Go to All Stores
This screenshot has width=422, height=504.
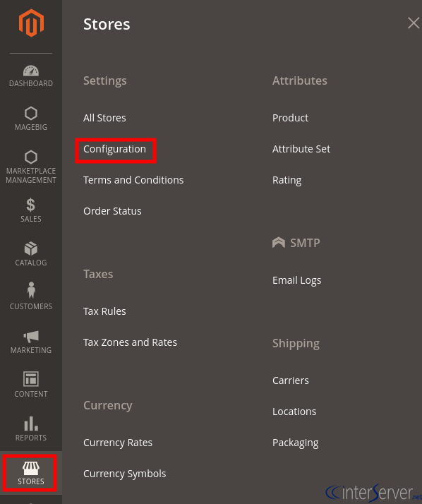(x=104, y=118)
